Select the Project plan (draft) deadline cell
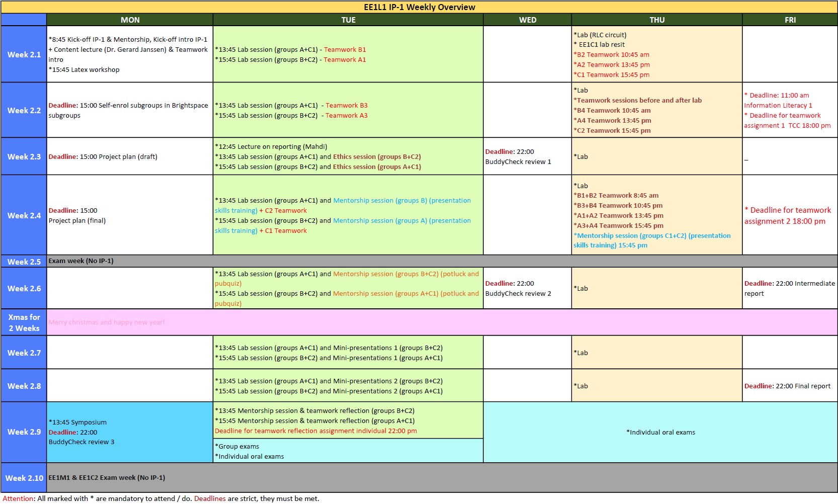Image resolution: width=838 pixels, height=504 pixels. pyautogui.click(x=130, y=156)
